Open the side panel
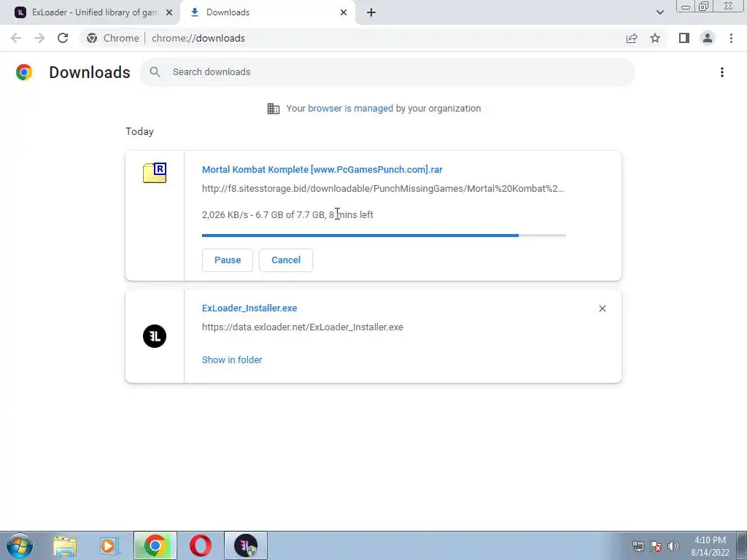 coord(684,38)
